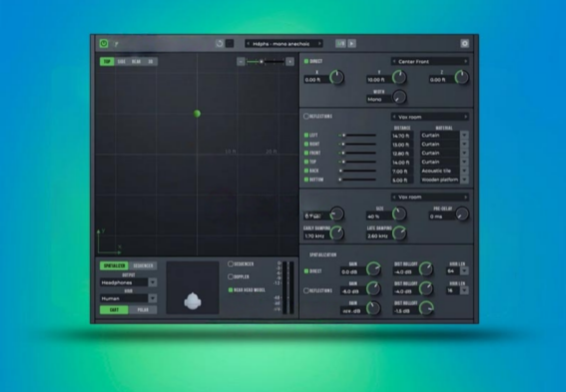Click the Z position knob
Image resolution: width=566 pixels, height=392 pixels.
point(461,78)
